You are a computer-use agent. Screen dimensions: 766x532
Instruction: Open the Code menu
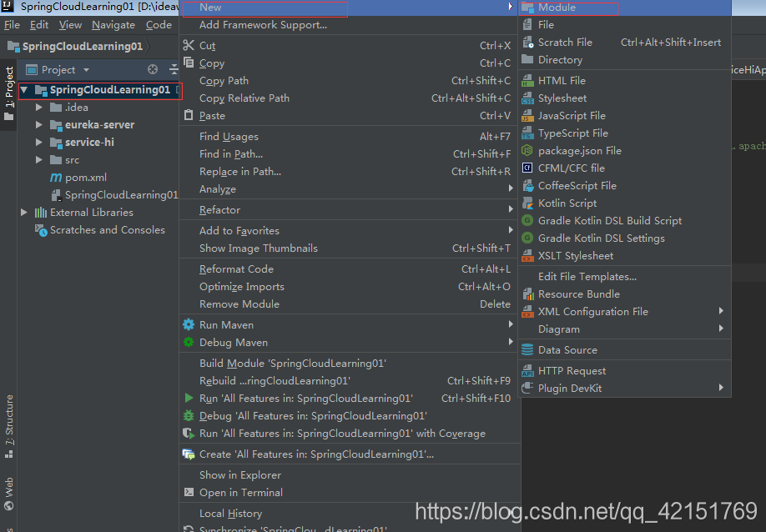coord(159,25)
